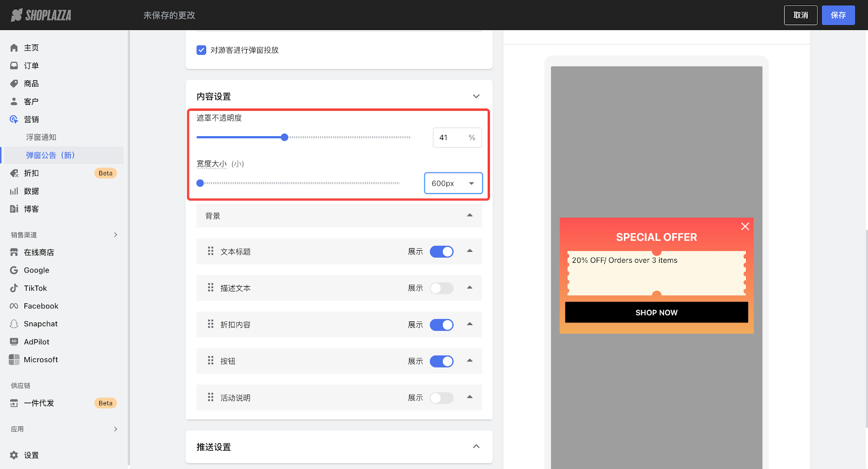The height and width of the screenshot is (469, 868).
Task: Go to 商品 in the sidebar
Action: [x=31, y=84]
